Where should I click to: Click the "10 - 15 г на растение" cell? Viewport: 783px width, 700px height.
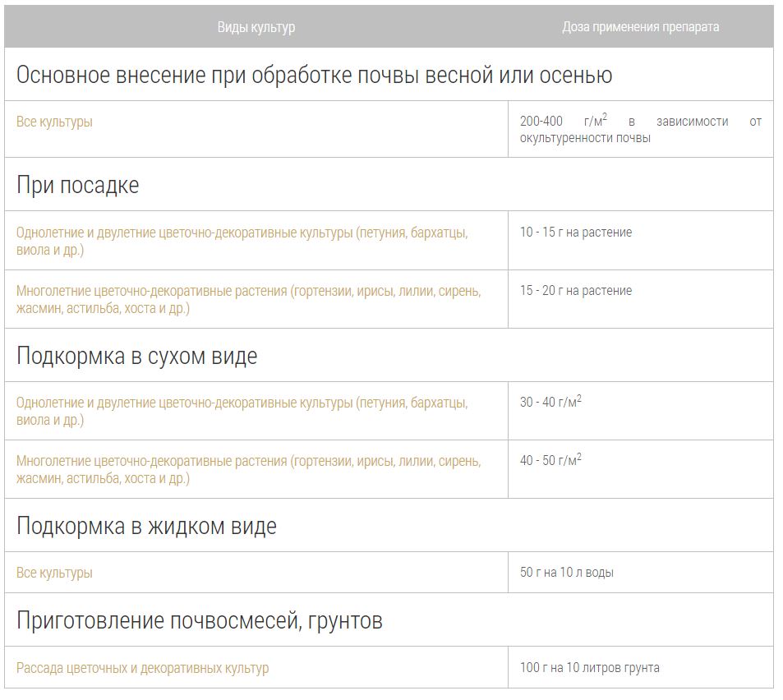pyautogui.click(x=575, y=233)
